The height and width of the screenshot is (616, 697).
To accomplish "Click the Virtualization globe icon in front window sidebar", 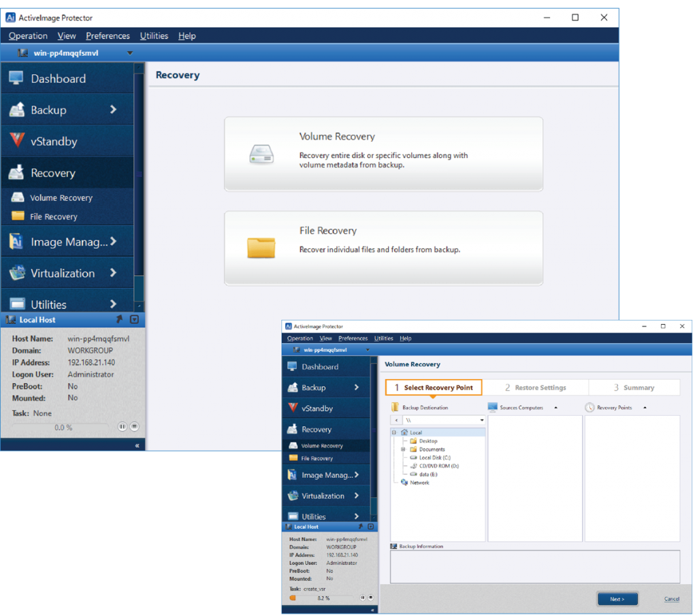I will click(292, 496).
